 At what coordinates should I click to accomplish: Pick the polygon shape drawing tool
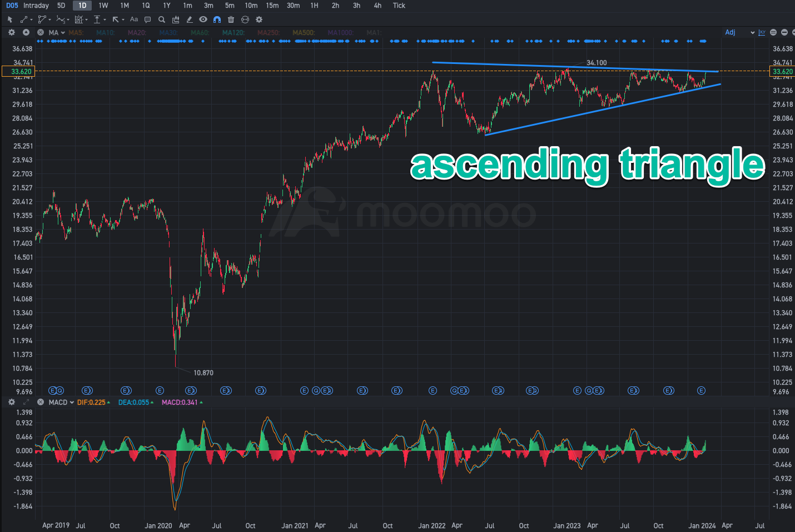(42, 19)
